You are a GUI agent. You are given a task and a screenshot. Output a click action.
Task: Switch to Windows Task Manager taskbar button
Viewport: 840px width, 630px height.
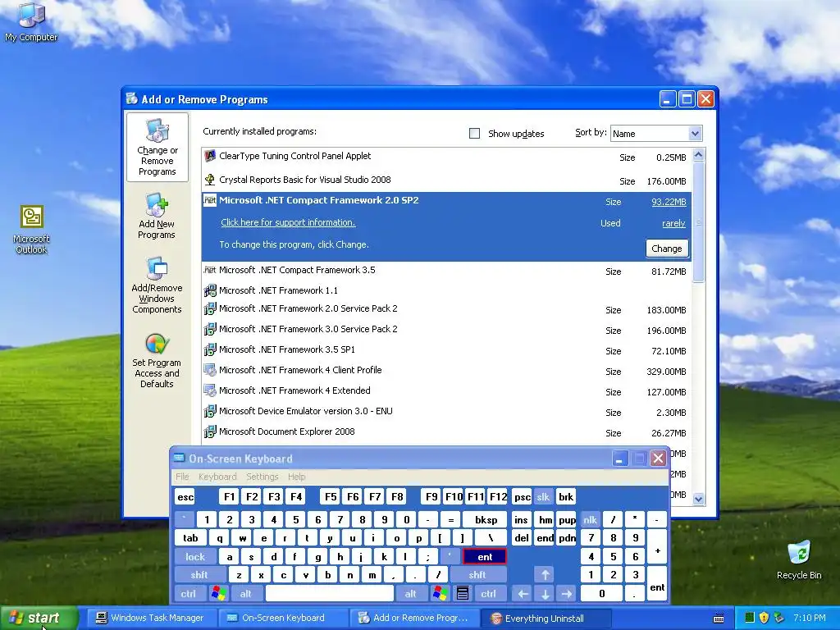[150, 619]
